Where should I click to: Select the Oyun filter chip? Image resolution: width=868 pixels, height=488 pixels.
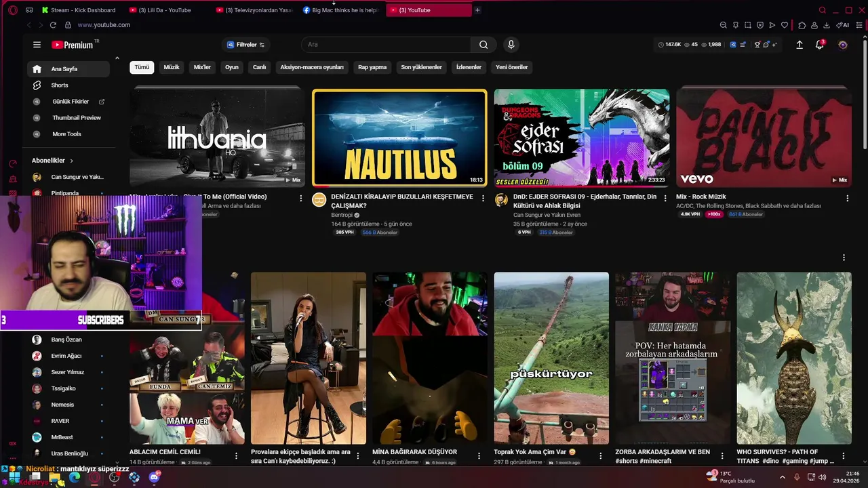(232, 67)
